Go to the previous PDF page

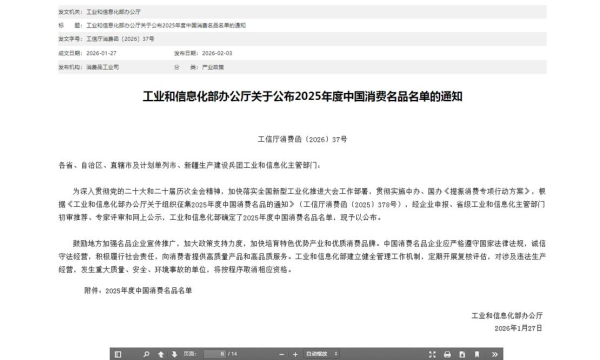click(x=161, y=354)
